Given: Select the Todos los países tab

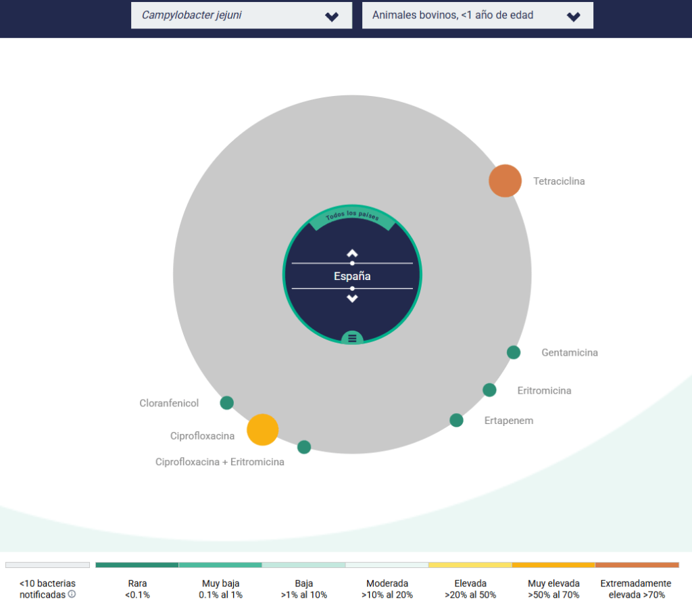Looking at the screenshot, I should pyautogui.click(x=351, y=217).
